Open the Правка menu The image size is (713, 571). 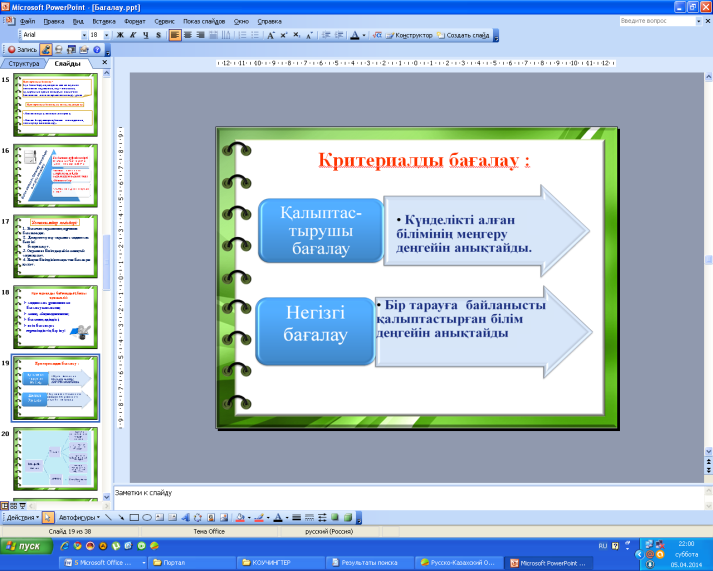tap(54, 21)
